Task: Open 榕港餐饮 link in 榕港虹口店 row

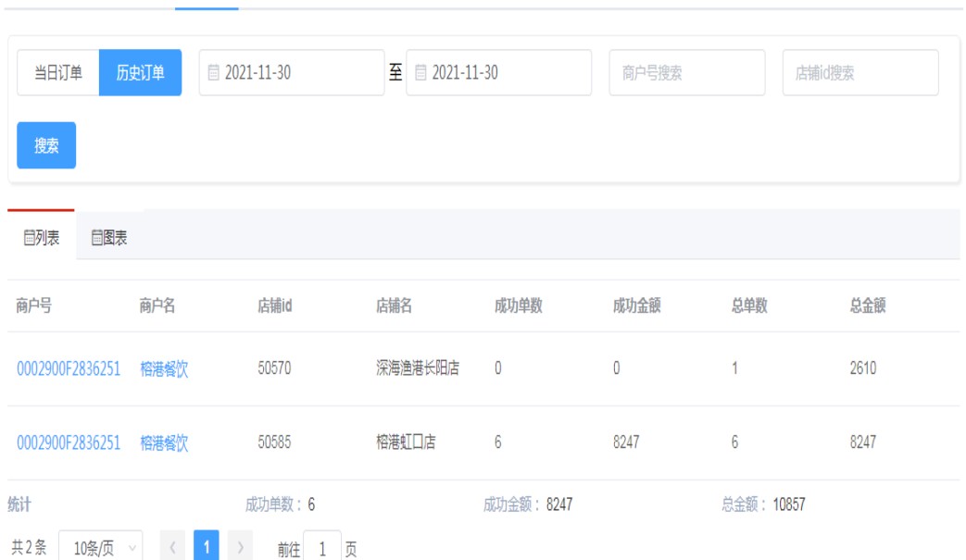Action: (164, 442)
